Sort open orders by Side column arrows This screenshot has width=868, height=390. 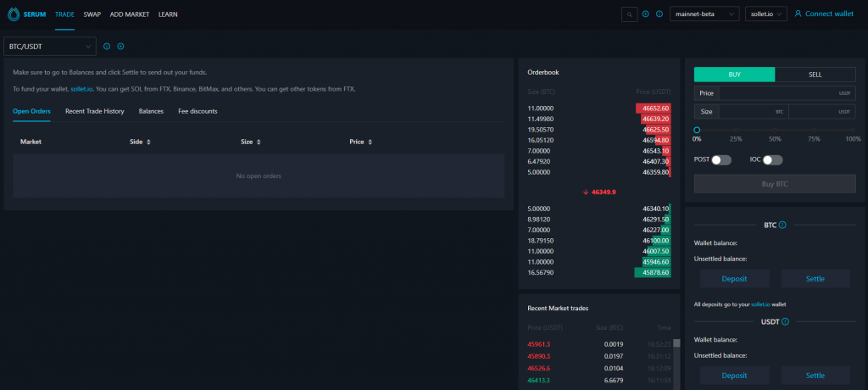point(148,142)
